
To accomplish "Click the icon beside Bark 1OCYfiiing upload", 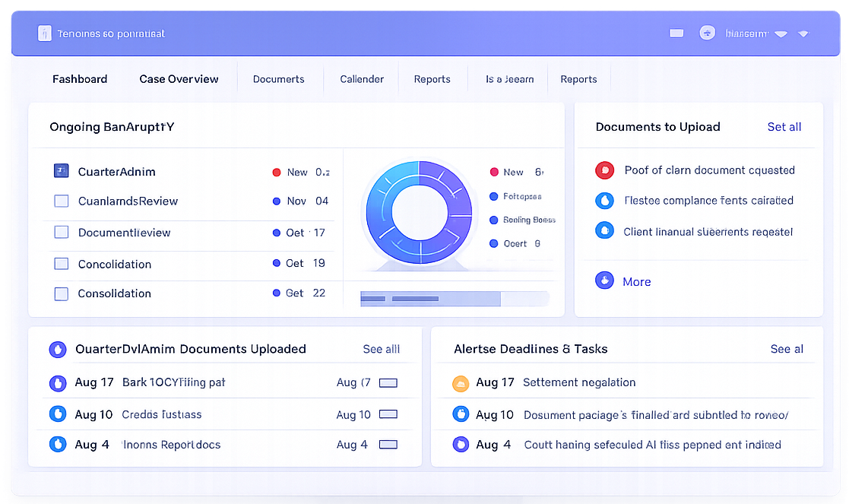I will pos(58,383).
